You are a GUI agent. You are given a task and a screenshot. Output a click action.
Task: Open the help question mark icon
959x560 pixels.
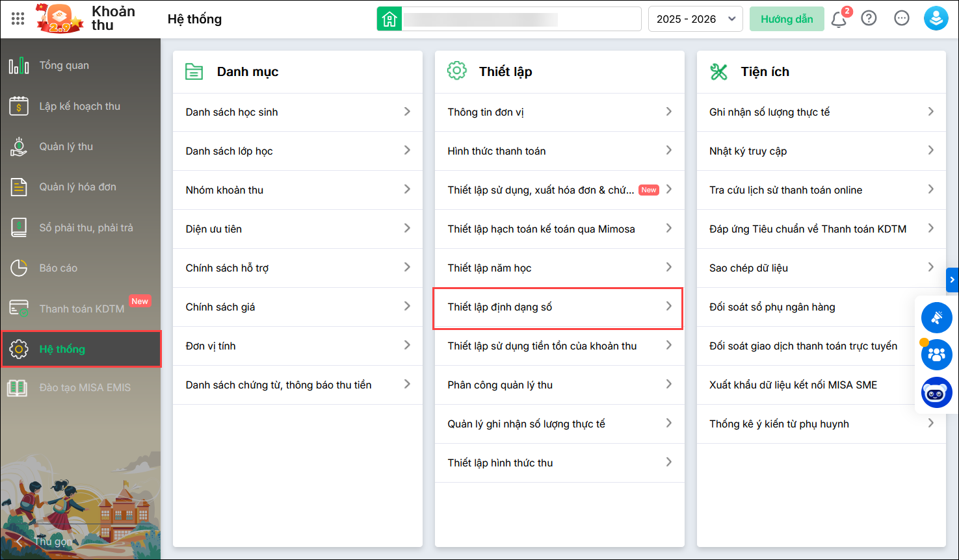point(869,19)
